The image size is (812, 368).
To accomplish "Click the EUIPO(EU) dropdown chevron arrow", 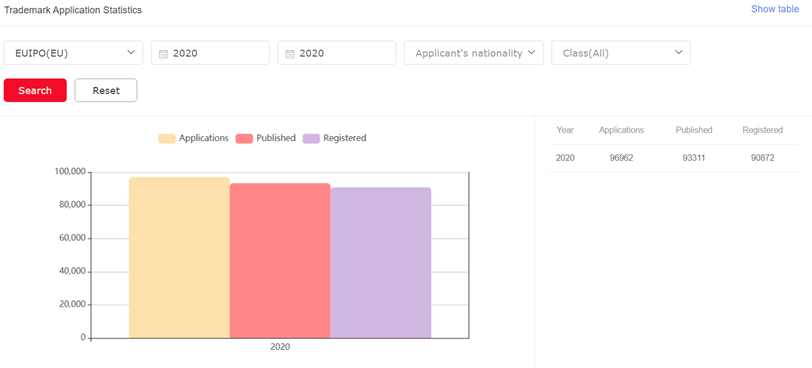I will click(x=130, y=52).
